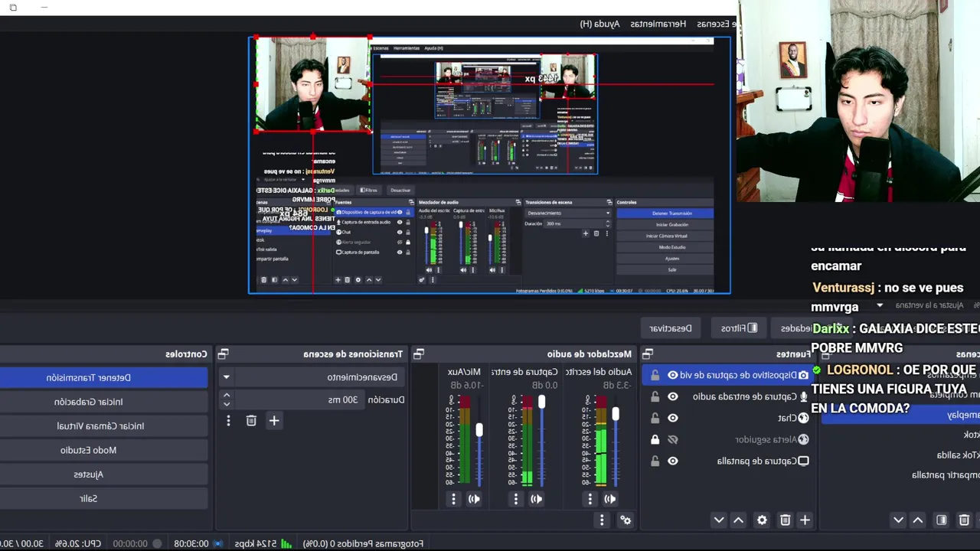
Task: Open scene filters icon in Escenas toolbar
Action: coord(942,520)
